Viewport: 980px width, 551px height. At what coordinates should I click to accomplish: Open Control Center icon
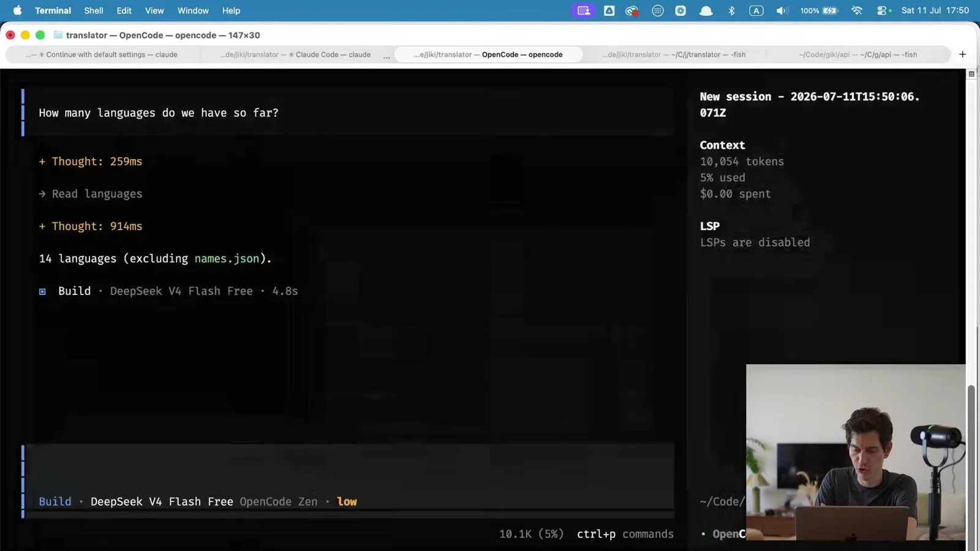click(x=883, y=10)
